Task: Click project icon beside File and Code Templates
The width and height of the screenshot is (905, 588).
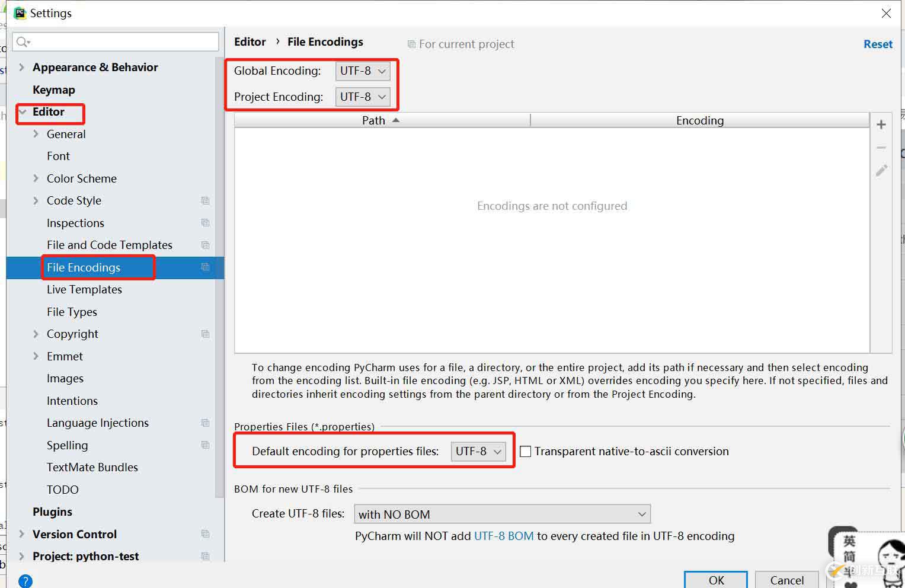Action: [205, 245]
